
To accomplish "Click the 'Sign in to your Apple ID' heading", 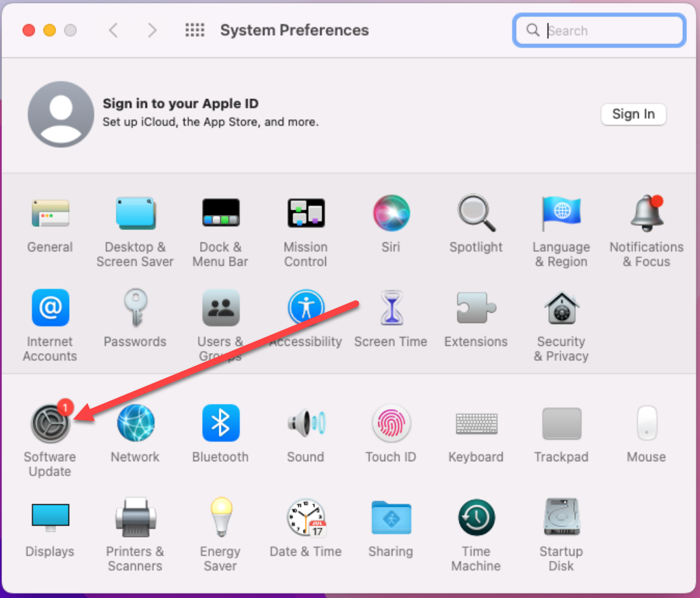I will pyautogui.click(x=181, y=104).
